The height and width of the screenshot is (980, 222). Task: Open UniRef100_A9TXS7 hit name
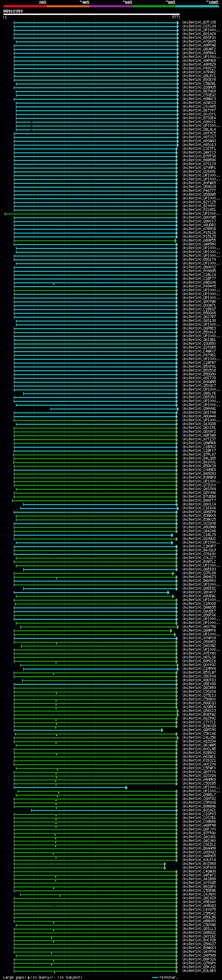(199, 137)
